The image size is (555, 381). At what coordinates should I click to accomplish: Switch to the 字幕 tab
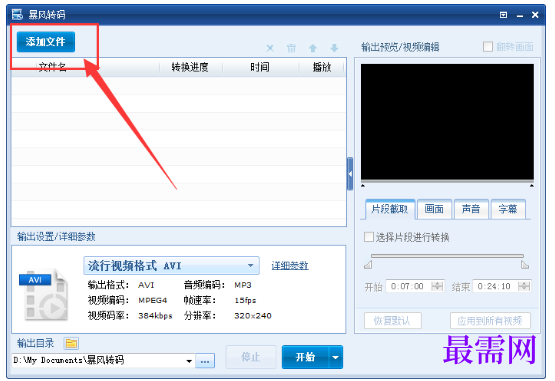click(508, 209)
